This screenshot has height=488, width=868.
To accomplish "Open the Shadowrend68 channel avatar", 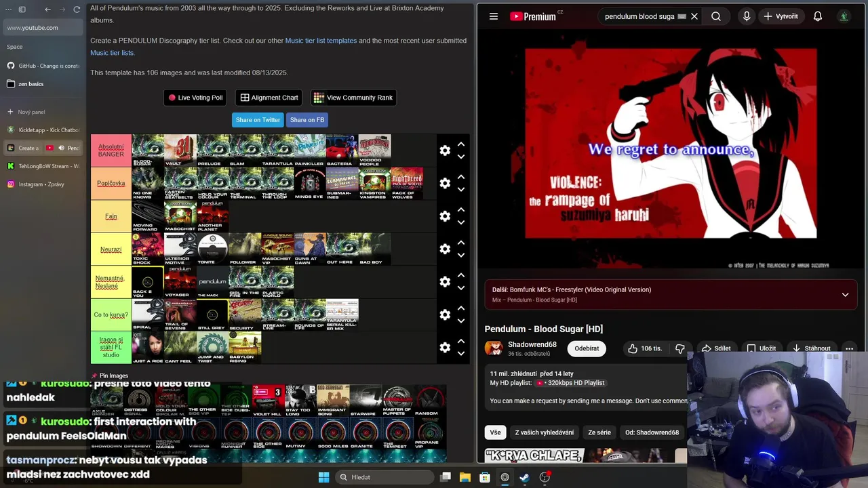I will (494, 348).
